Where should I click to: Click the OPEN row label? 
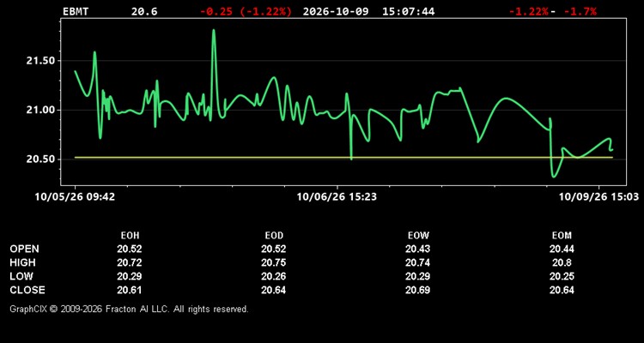click(25, 249)
